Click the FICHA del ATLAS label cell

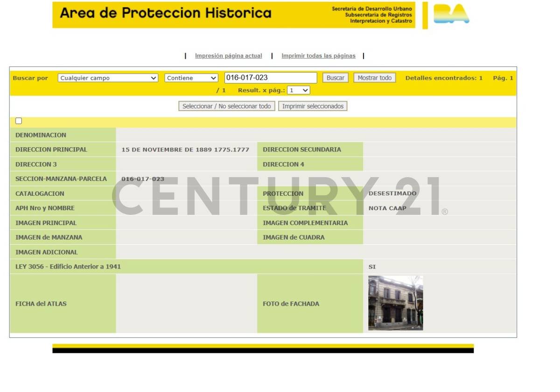[x=41, y=303]
